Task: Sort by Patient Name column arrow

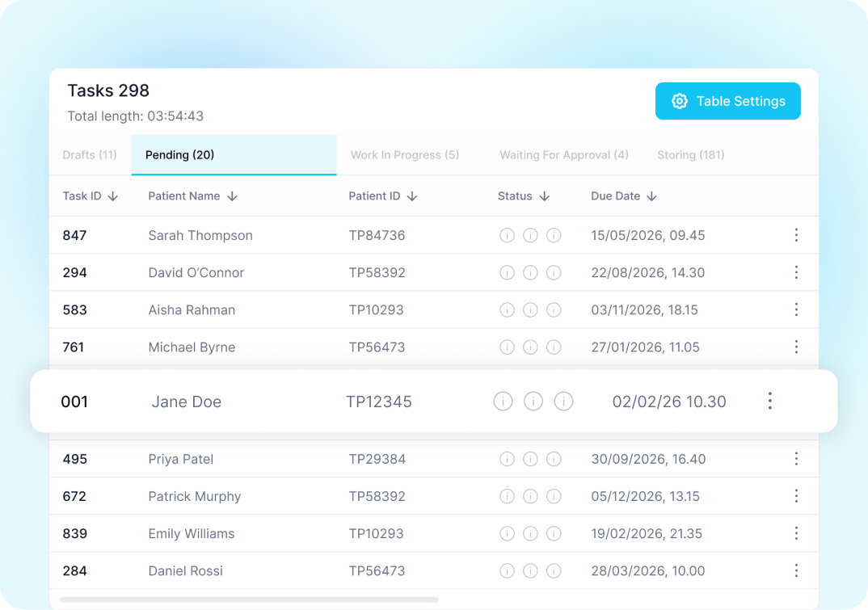Action: point(232,196)
